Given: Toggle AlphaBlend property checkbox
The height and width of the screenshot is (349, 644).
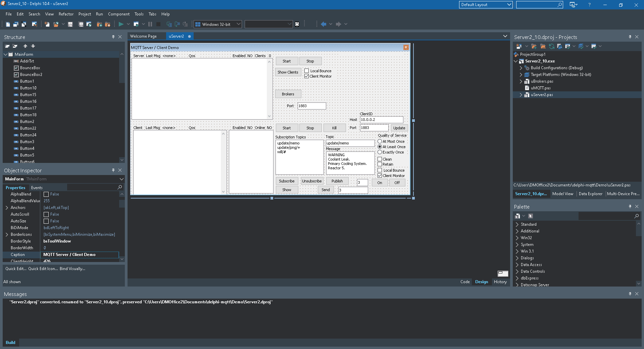Looking at the screenshot, I should click(46, 194).
